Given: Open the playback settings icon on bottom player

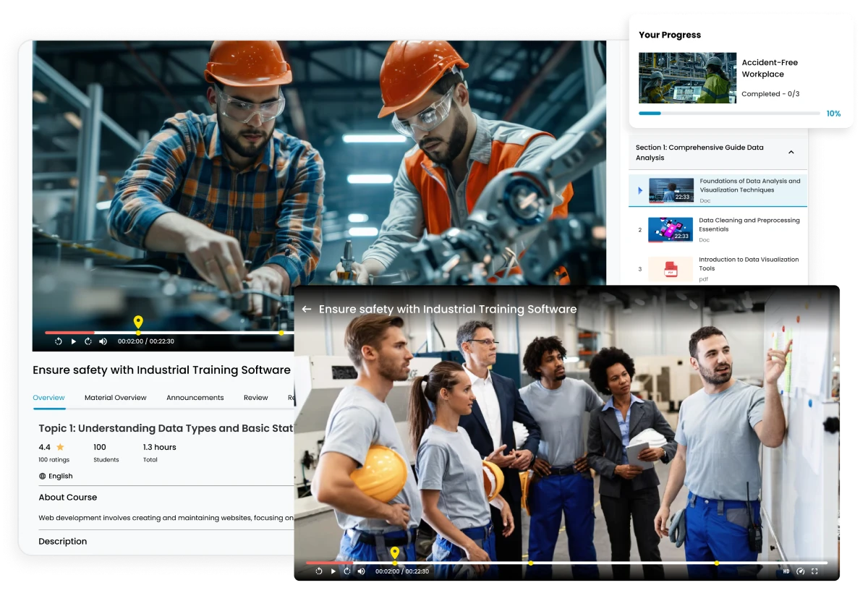Looking at the screenshot, I should click(x=801, y=571).
